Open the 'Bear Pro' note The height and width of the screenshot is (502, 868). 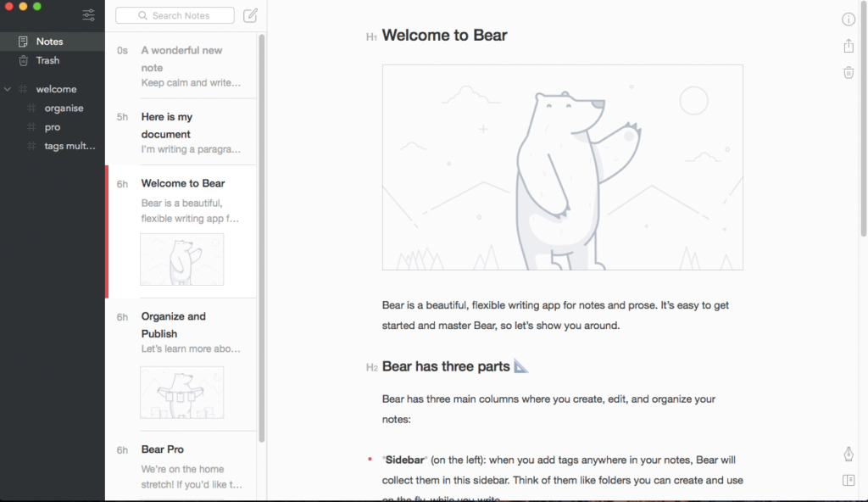[181, 466]
